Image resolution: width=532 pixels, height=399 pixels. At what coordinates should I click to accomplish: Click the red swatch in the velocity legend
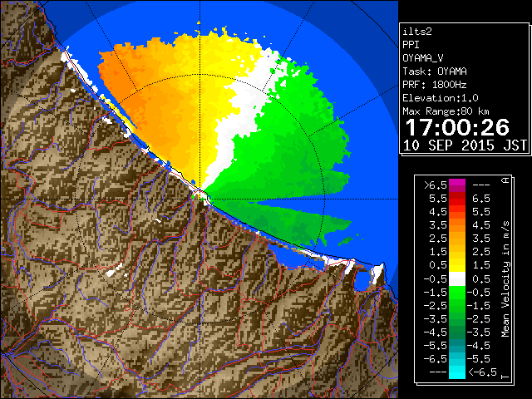(x=457, y=199)
